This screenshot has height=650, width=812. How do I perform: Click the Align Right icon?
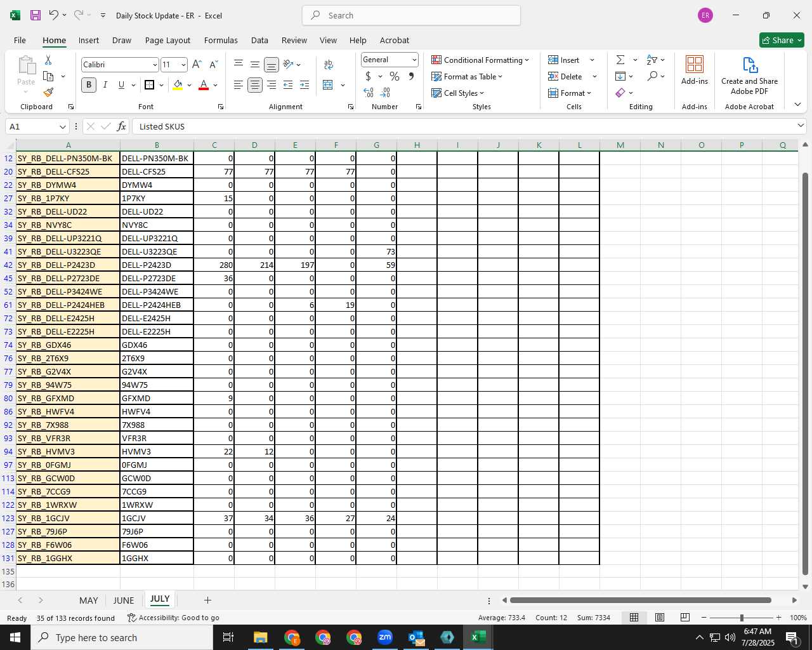(x=272, y=84)
